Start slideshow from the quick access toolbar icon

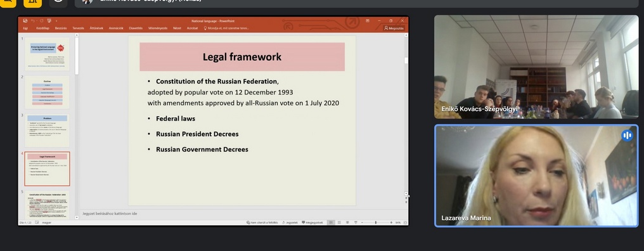tap(49, 21)
